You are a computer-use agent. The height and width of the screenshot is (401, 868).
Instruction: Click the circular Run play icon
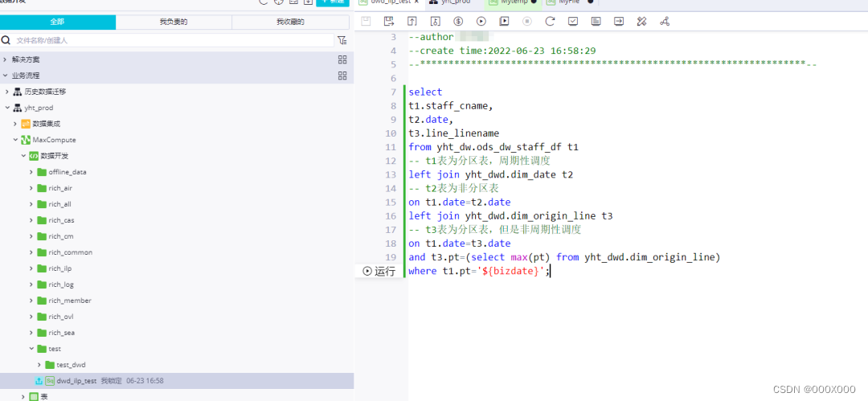tap(481, 22)
